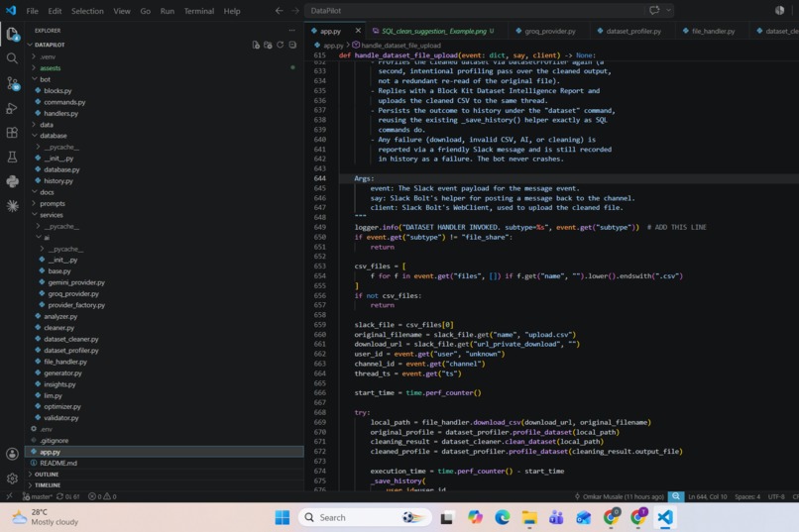Toggle layout icon at title bar right
The height and width of the screenshot is (532, 799).
pos(779,11)
